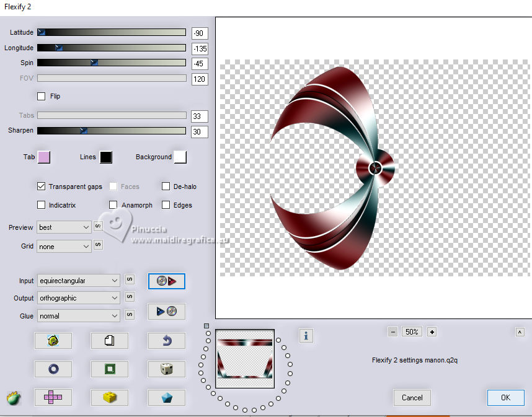The width and height of the screenshot is (532, 417).
Task: Click the dice randomize button
Action: (166, 369)
